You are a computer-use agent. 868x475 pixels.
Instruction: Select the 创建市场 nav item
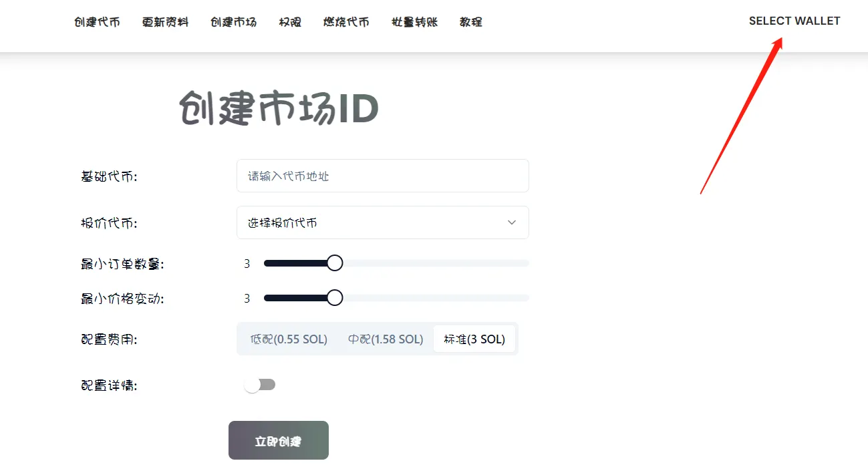pyautogui.click(x=234, y=22)
